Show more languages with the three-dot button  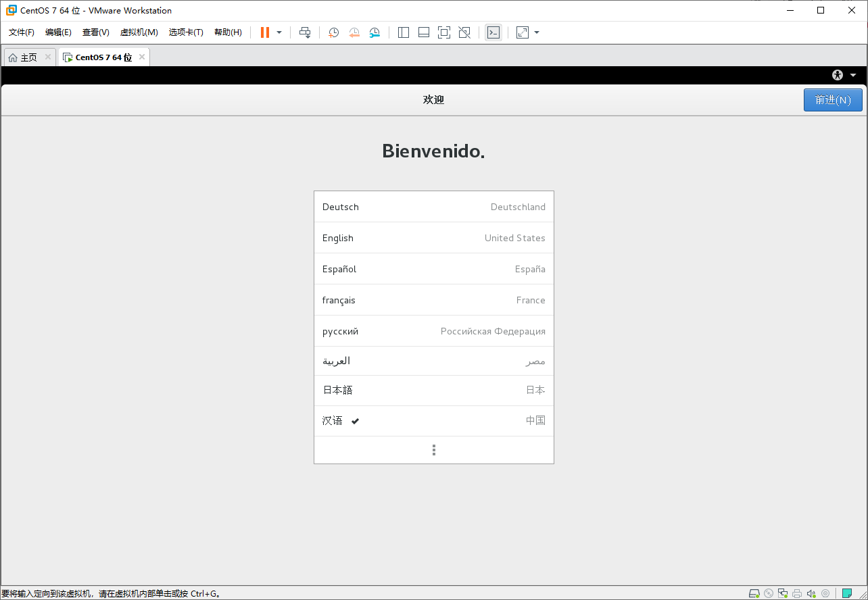tap(434, 450)
